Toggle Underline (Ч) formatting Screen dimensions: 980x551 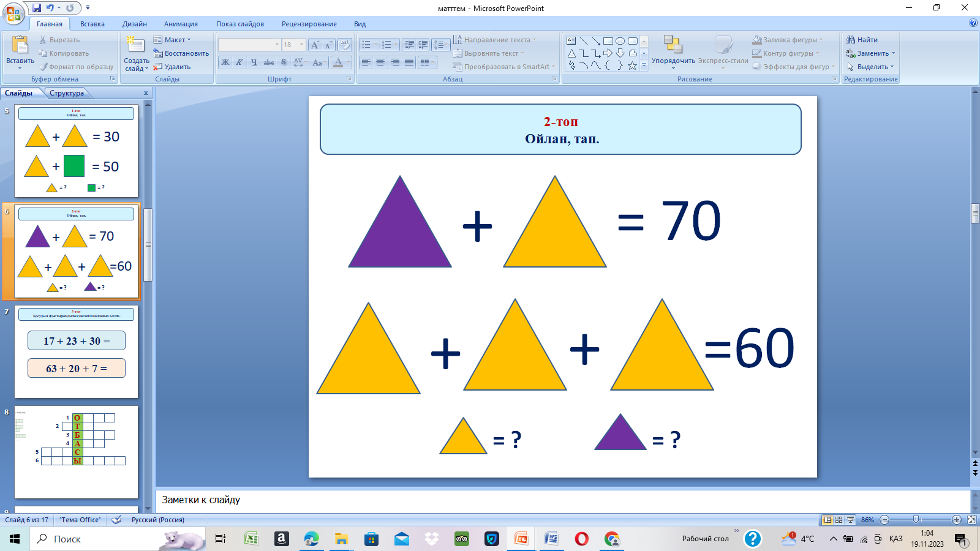(254, 62)
